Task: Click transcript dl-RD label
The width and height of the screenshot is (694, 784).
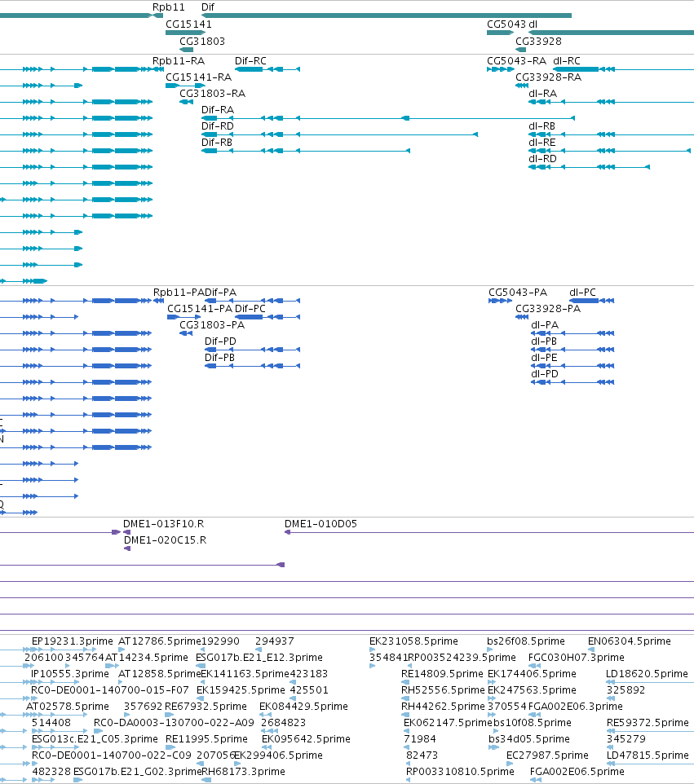Action: (543, 158)
